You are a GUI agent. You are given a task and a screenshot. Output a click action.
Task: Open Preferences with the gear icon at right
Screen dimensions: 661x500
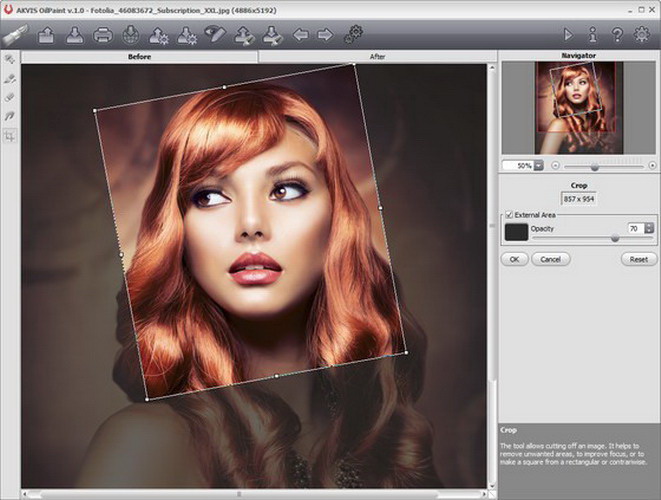click(642, 36)
